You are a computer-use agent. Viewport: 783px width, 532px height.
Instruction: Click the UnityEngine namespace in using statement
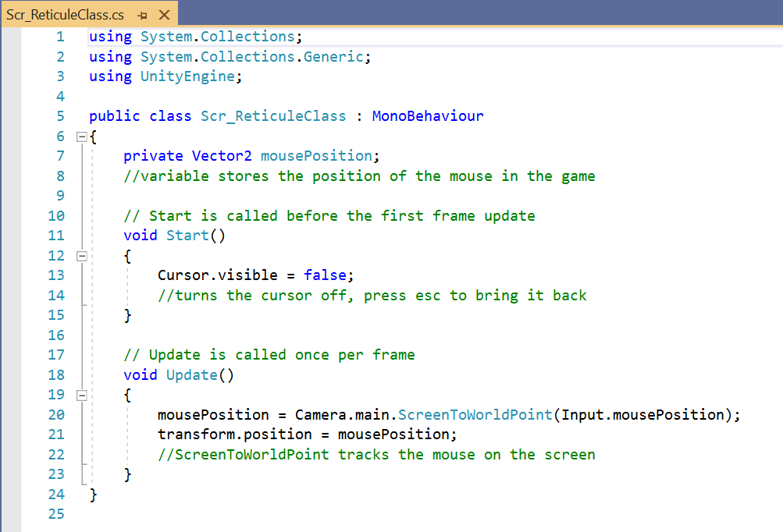click(x=187, y=76)
